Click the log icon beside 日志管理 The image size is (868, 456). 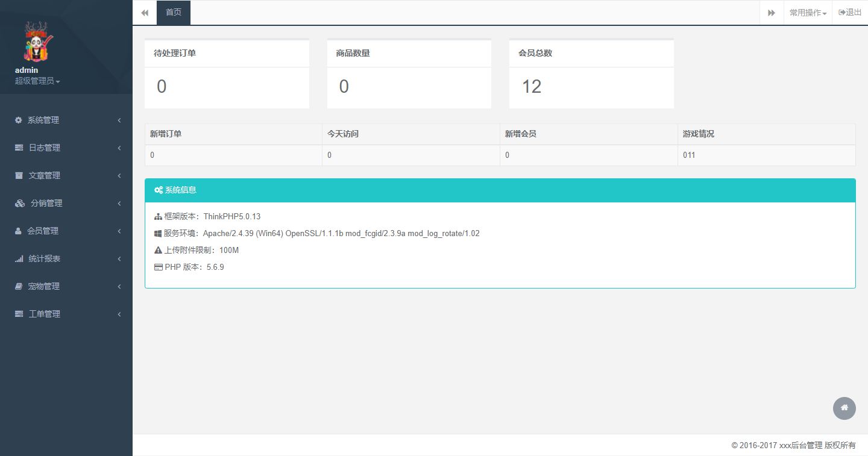[x=19, y=148]
